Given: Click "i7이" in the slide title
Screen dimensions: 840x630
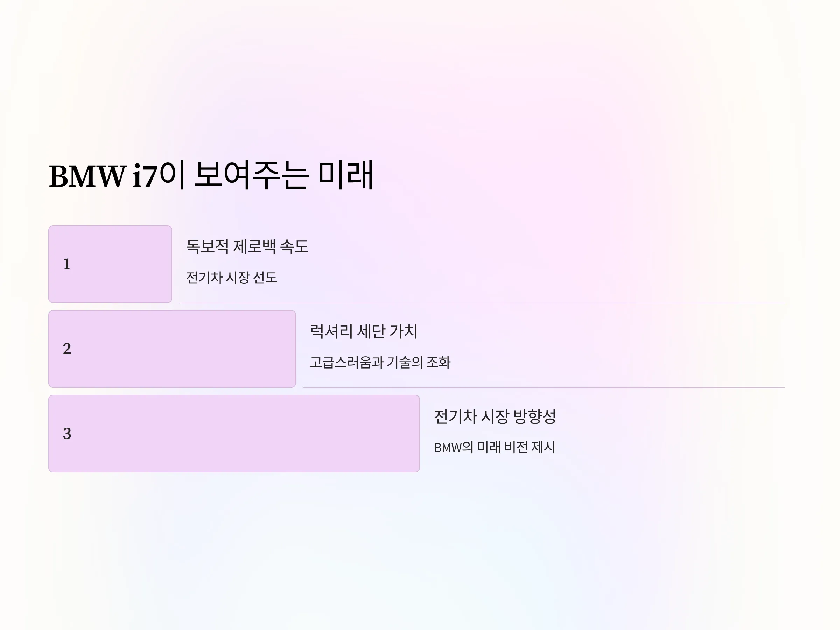Looking at the screenshot, I should point(159,175).
